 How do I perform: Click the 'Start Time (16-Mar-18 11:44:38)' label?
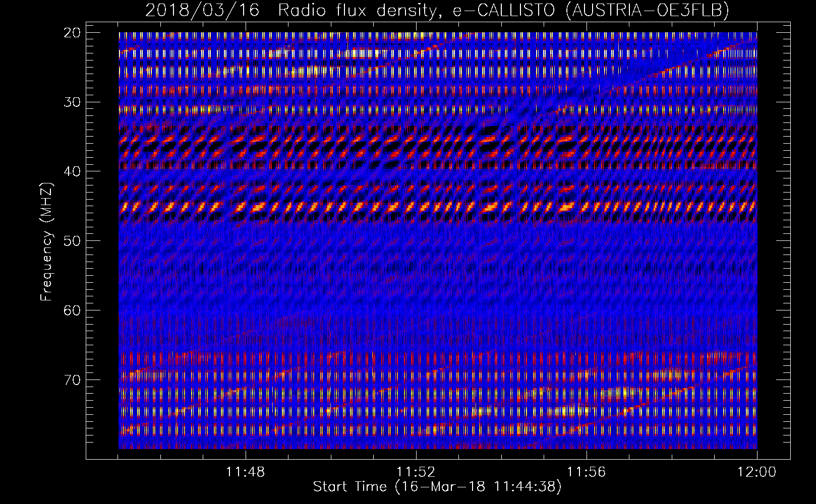tap(437, 486)
